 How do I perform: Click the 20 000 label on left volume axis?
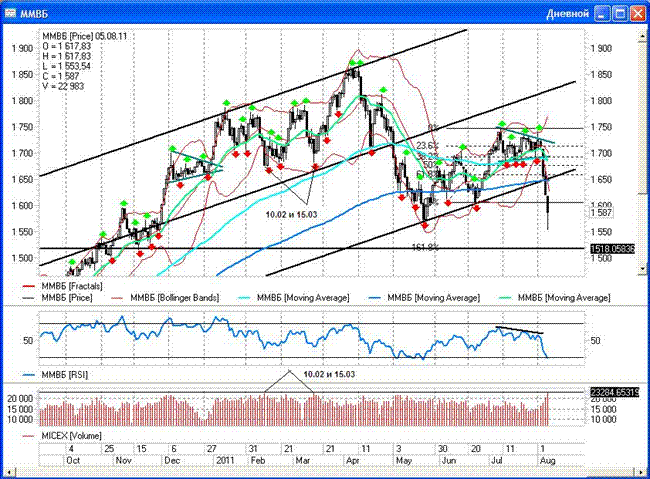click(20, 398)
